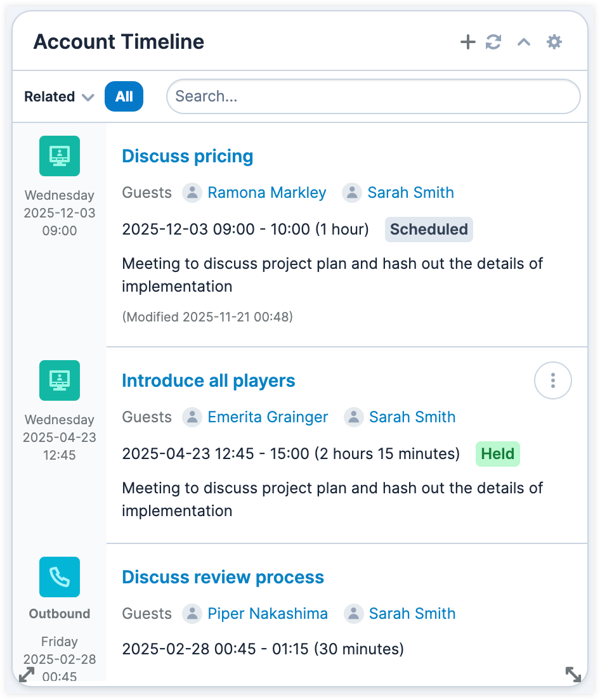
Task: Open Introduce all players meeting
Action: pos(208,380)
